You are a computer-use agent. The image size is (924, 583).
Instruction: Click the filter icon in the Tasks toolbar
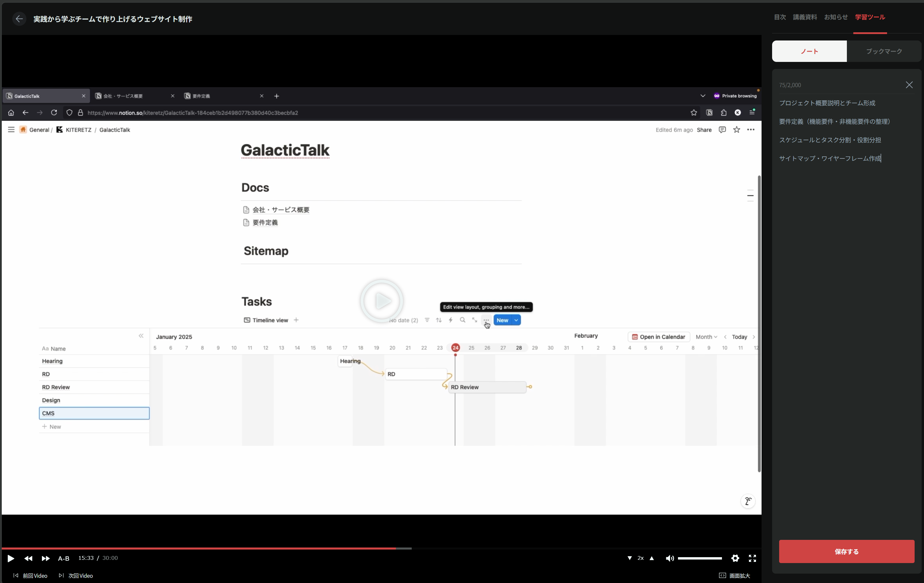(x=427, y=320)
